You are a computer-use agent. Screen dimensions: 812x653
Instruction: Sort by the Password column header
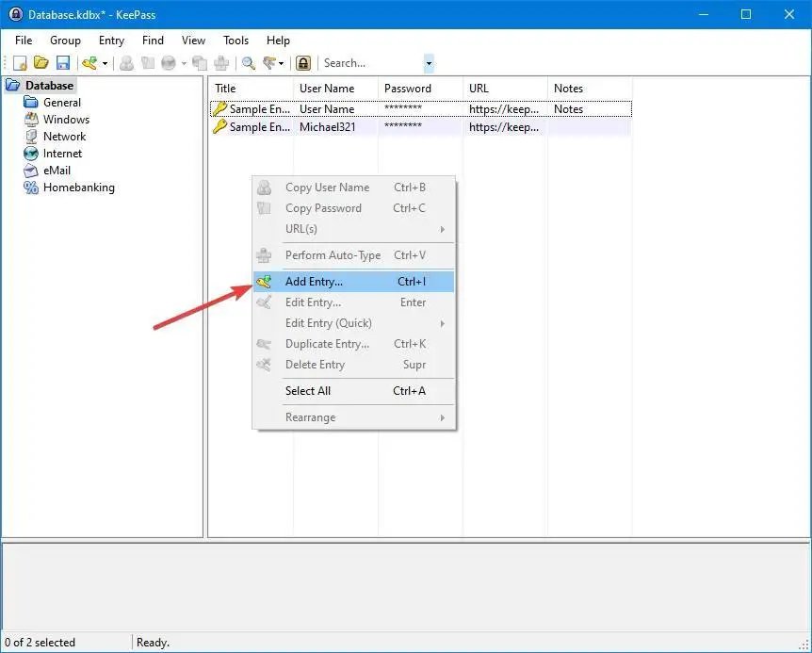[x=420, y=89]
